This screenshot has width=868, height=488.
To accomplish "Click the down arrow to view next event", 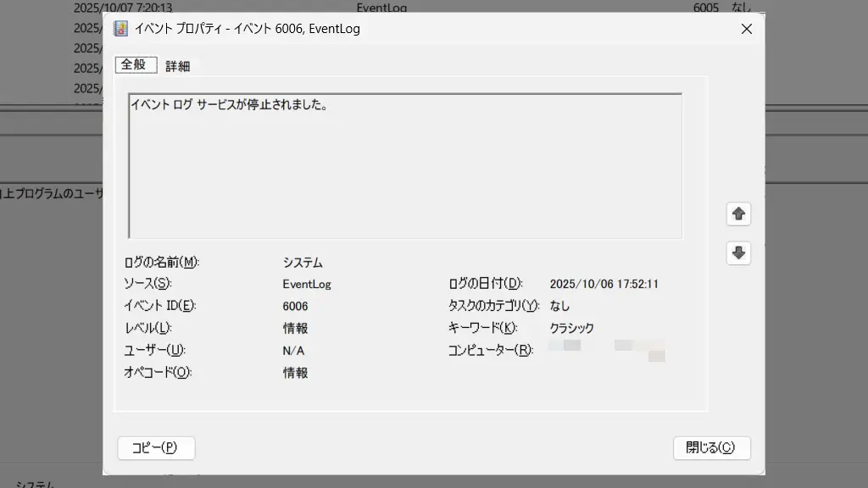I will point(738,252).
